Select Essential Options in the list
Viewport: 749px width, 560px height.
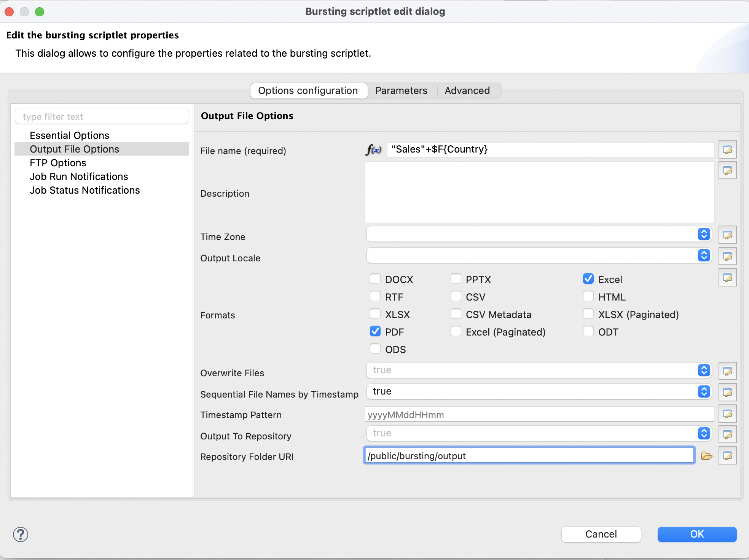[x=102, y=135]
